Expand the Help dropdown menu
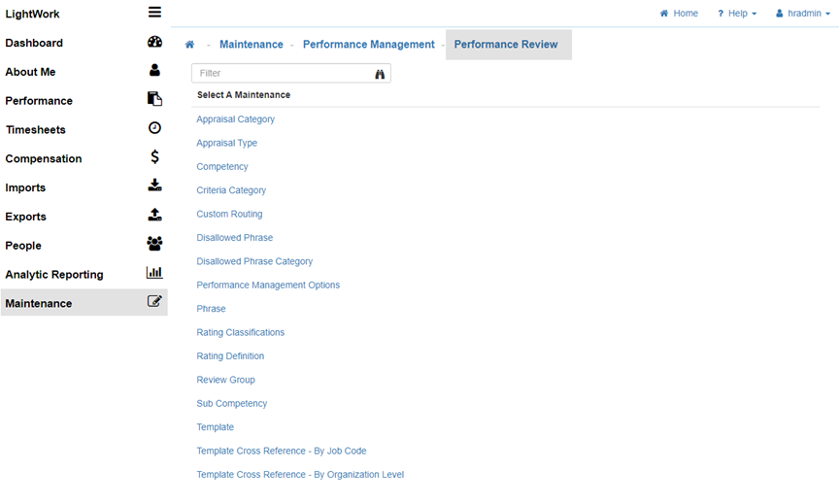This screenshot has height=504, width=839. point(737,14)
